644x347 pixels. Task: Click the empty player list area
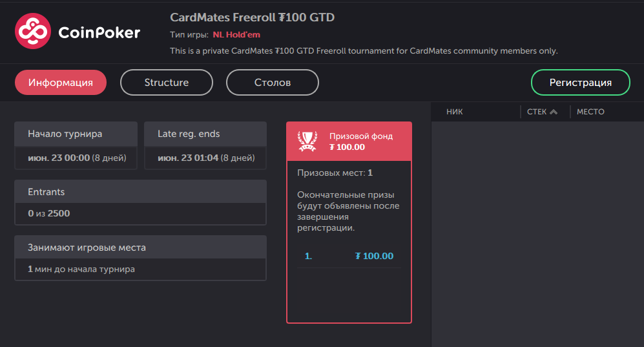[537, 234]
